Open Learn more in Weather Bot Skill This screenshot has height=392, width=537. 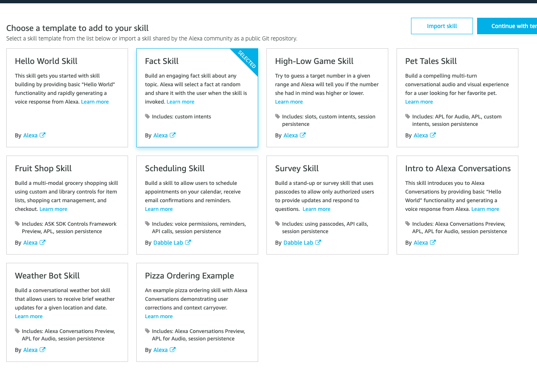(29, 316)
